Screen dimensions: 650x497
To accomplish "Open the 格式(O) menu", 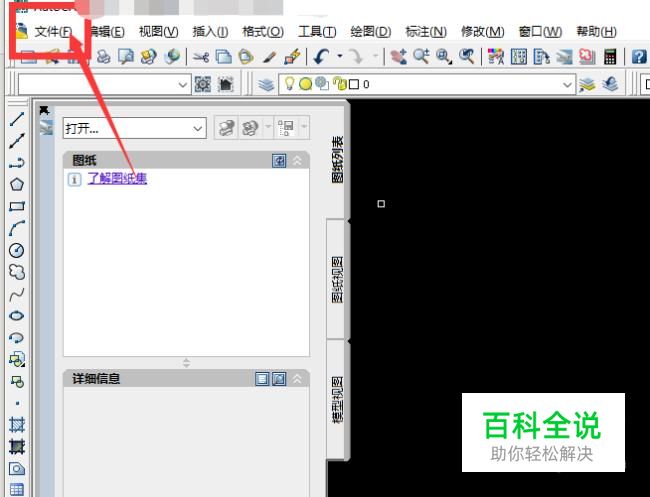I will tap(263, 32).
